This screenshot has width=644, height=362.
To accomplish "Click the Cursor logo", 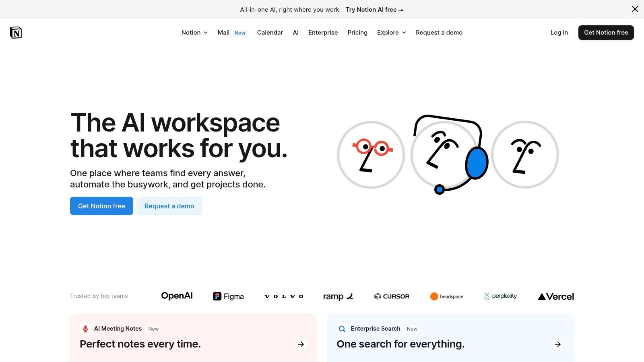I will pos(391,296).
